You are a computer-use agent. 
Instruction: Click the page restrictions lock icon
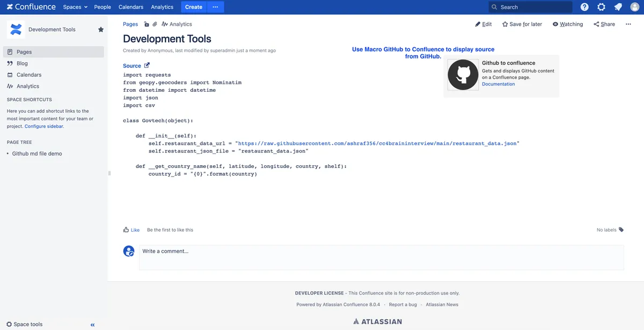point(147,24)
